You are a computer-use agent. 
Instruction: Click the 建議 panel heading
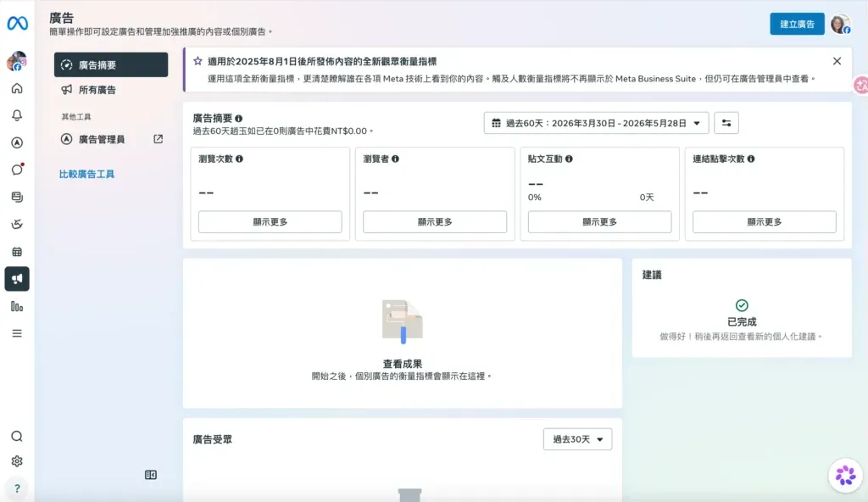[x=652, y=275]
